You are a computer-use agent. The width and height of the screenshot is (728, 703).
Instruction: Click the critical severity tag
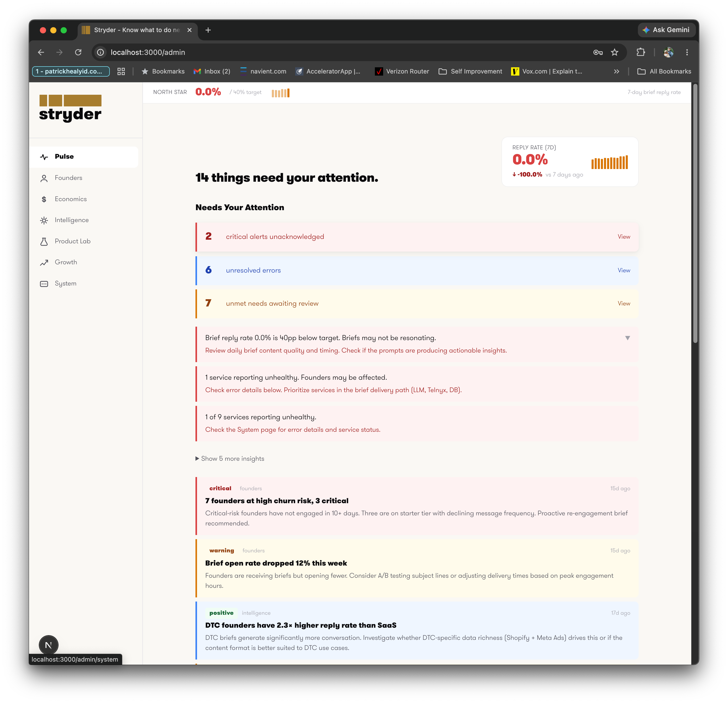[220, 489]
